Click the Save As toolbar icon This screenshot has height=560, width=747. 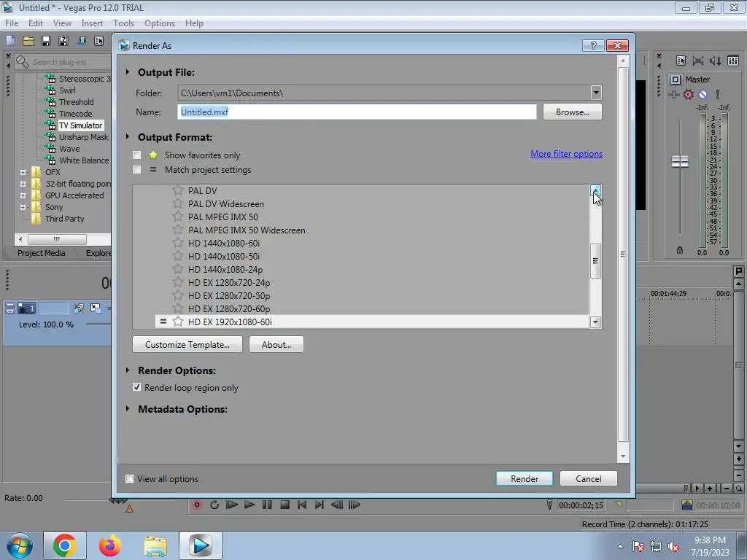[63, 41]
